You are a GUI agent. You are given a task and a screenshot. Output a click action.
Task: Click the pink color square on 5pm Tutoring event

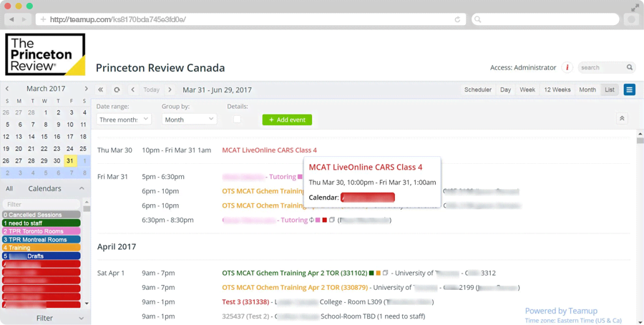[300, 177]
